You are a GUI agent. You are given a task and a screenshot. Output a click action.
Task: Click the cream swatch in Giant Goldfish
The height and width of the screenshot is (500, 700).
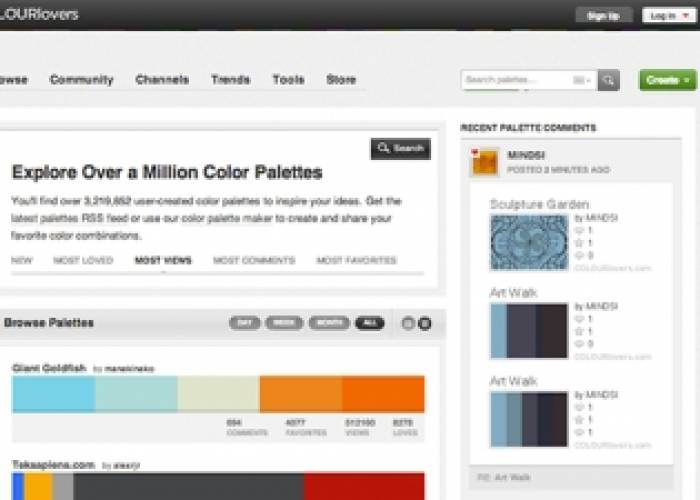click(x=218, y=394)
